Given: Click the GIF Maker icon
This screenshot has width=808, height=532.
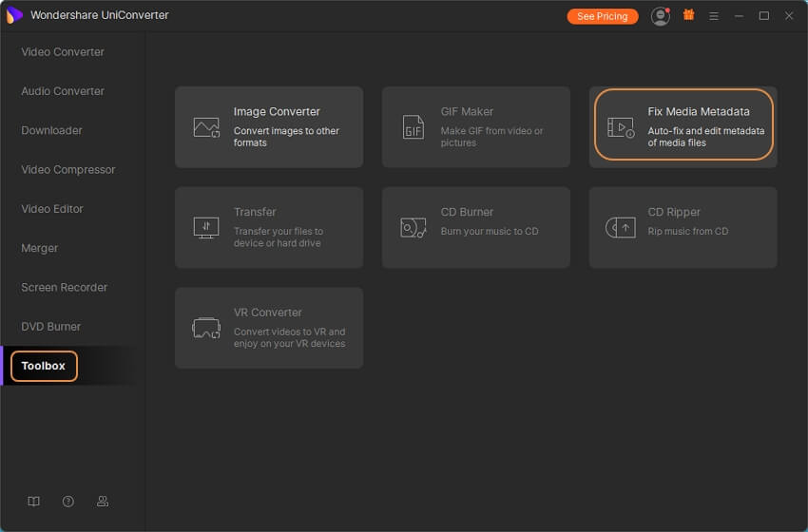Looking at the screenshot, I should tap(414, 127).
